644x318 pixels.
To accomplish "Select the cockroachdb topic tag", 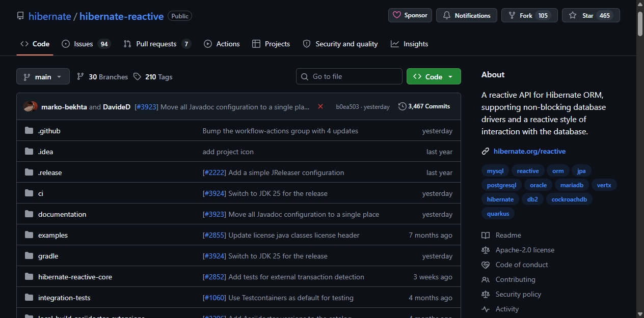I will (x=569, y=199).
